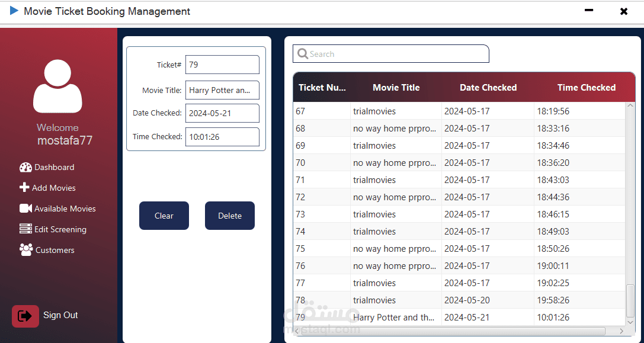Select ticket number 72

300,197
